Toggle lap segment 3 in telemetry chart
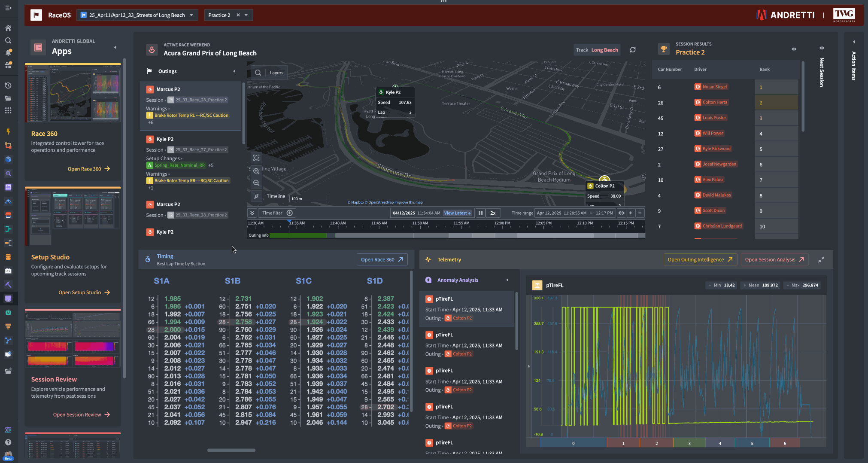The height and width of the screenshot is (463, 868). 689,443
